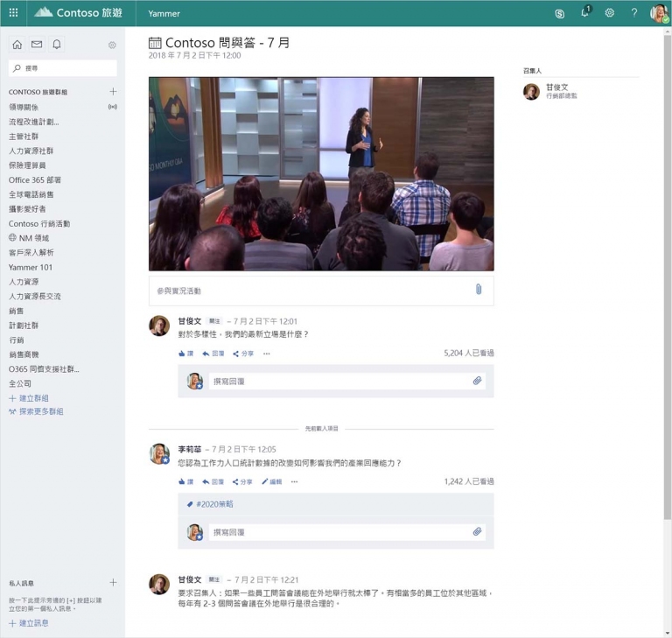The image size is (672, 638).
Task: Click 建立群組 link
Action: coord(29,398)
